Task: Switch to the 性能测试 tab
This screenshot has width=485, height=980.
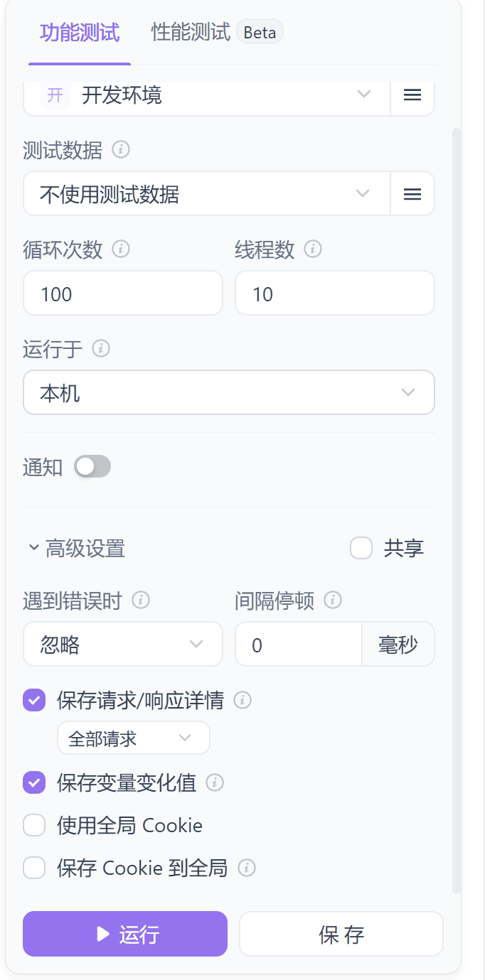Action: point(191,33)
